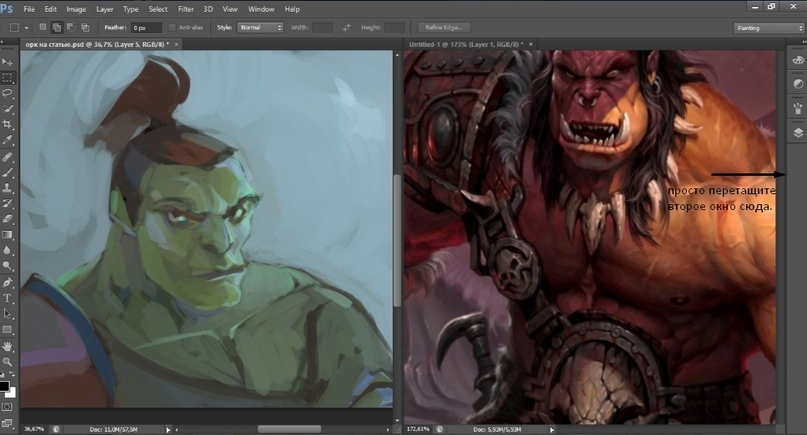The image size is (807, 435).
Task: Click the Refine Edge button
Action: (x=444, y=27)
